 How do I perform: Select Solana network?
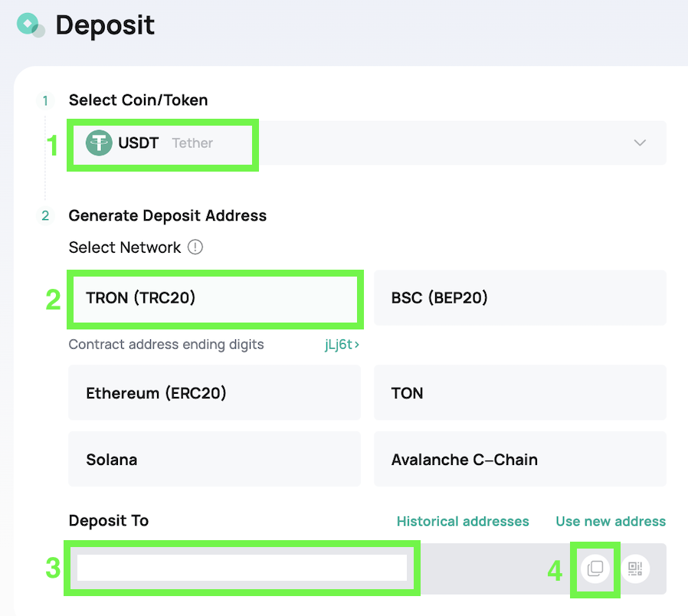click(x=215, y=459)
